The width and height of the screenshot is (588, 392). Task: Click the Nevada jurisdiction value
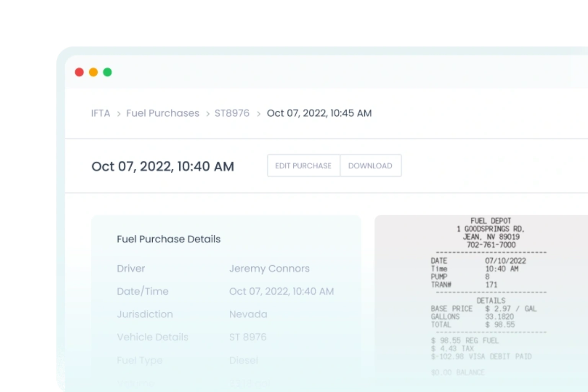248,314
